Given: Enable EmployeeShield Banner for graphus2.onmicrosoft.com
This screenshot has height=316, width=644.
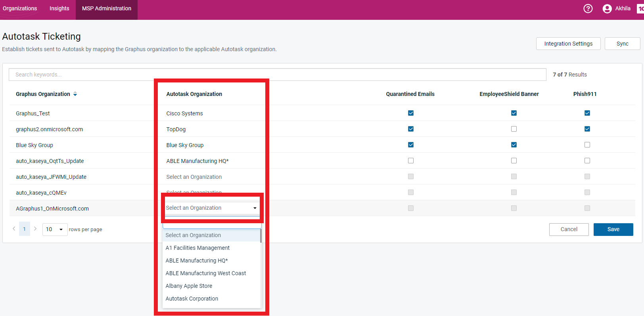Looking at the screenshot, I should (514, 129).
